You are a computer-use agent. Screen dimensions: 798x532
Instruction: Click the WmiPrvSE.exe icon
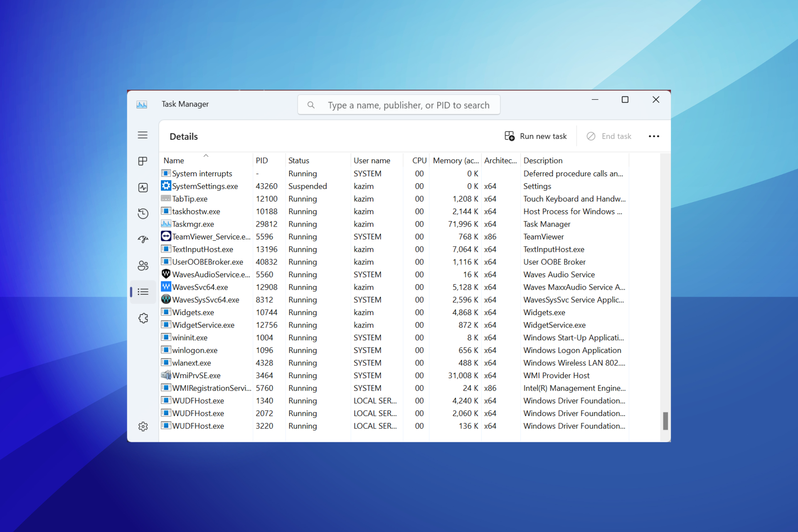166,375
